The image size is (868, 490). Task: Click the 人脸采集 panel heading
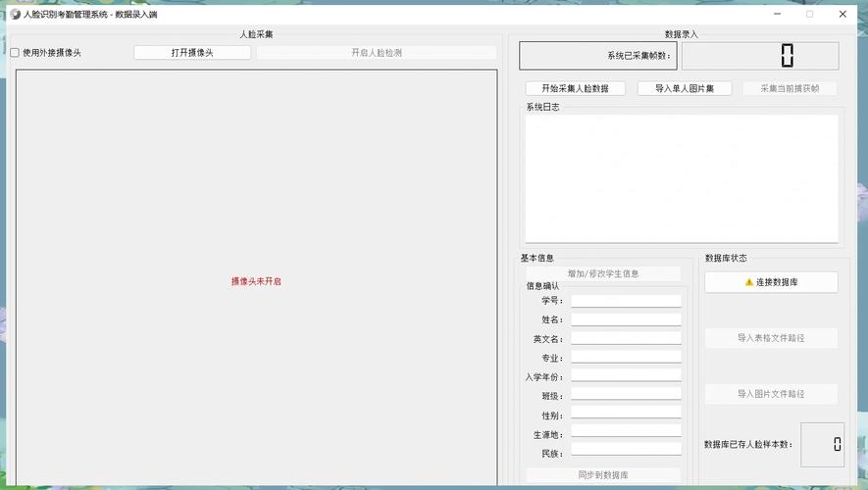tap(256, 34)
